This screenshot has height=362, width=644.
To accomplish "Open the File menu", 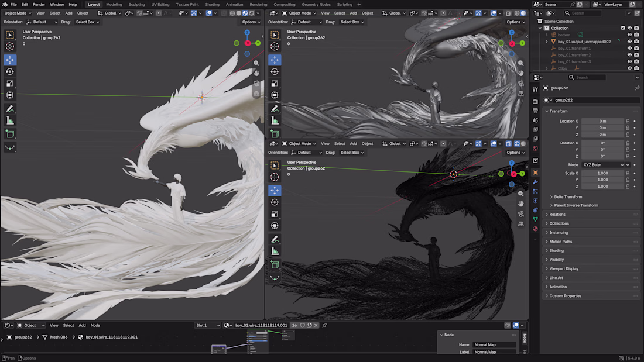I will click(x=13, y=5).
